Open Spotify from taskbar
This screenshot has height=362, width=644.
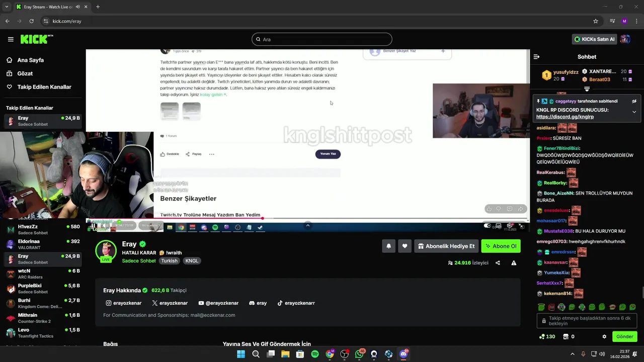315,354
